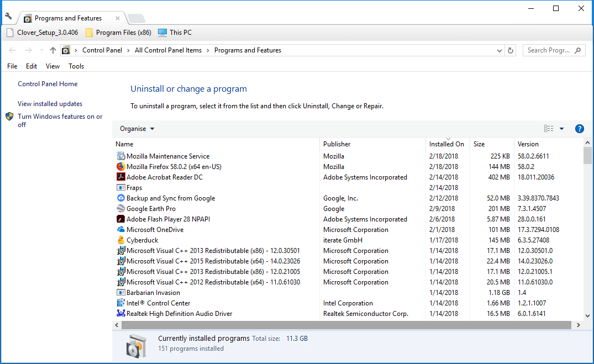594x364 pixels.
Task: Expand the chevron after All Control Panel Items
Action: [208, 50]
